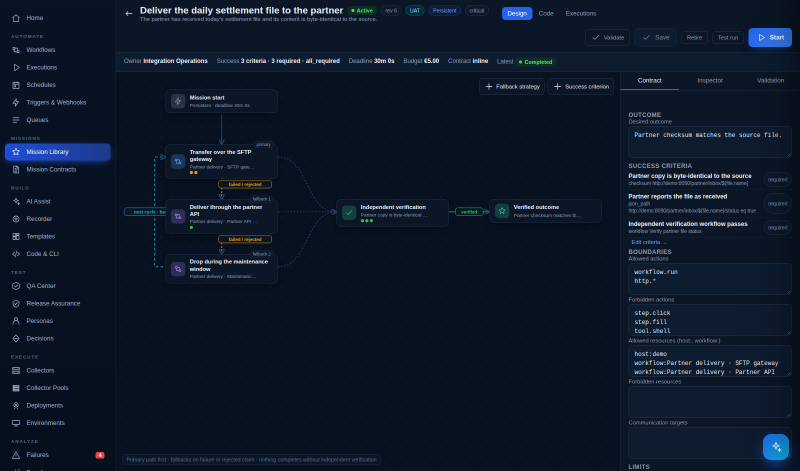Click the Independent verification checkmark icon
Viewport: 800px width, 471px height.
click(349, 212)
